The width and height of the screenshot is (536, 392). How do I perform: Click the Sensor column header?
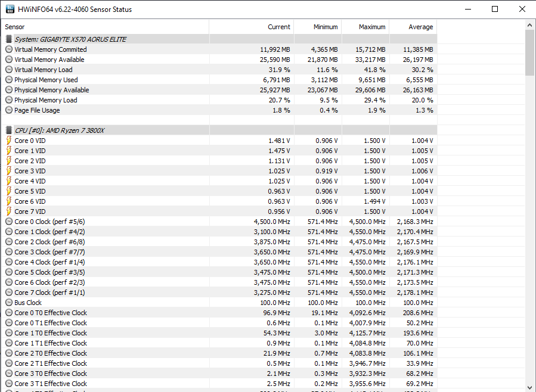pyautogui.click(x=106, y=27)
